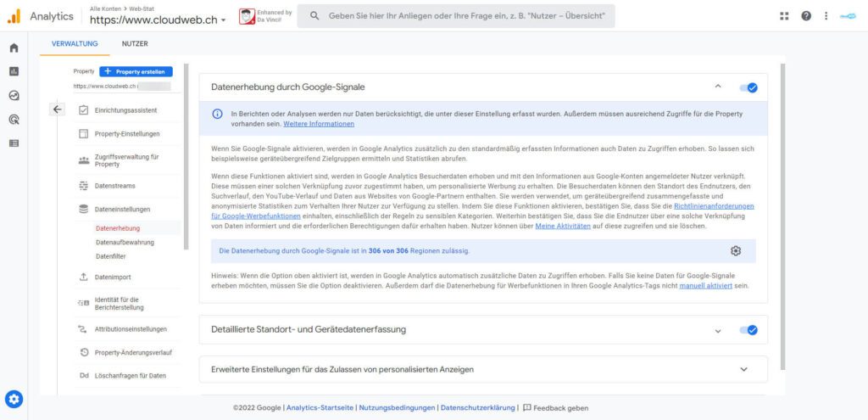Image resolution: width=868 pixels, height=420 pixels.
Task: Click the Löschanfragen Dd icon
Action: pyautogui.click(x=84, y=376)
